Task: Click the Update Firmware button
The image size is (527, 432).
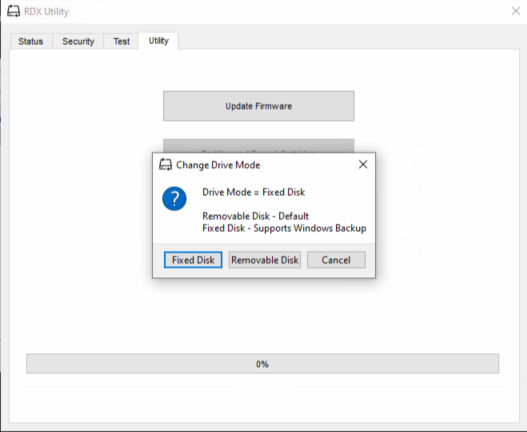Action: click(258, 106)
